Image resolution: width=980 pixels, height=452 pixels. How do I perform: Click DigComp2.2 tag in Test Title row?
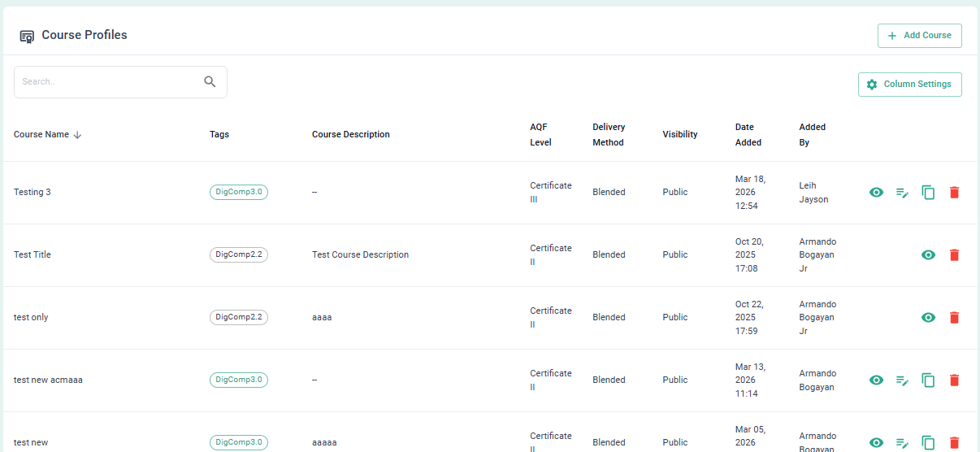tap(239, 254)
